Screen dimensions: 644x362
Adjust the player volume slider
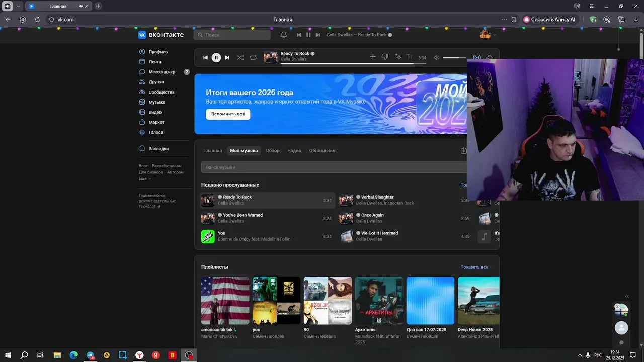(x=454, y=58)
